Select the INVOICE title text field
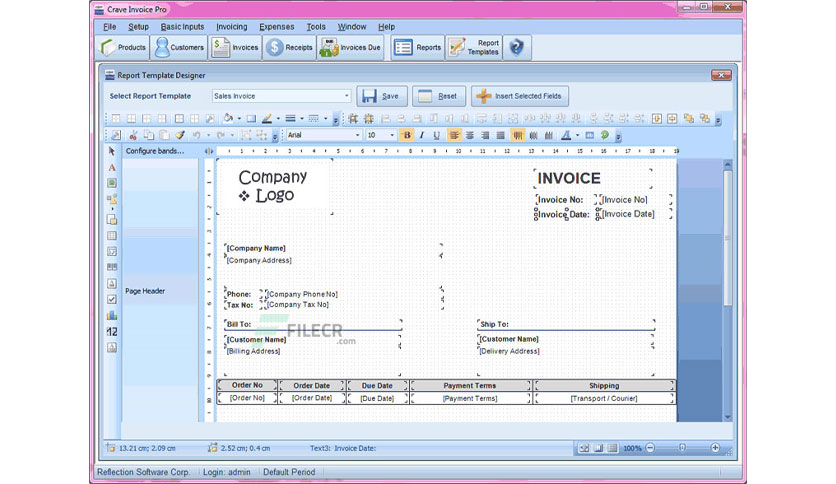Image resolution: width=836 pixels, height=484 pixels. pyautogui.click(x=593, y=179)
